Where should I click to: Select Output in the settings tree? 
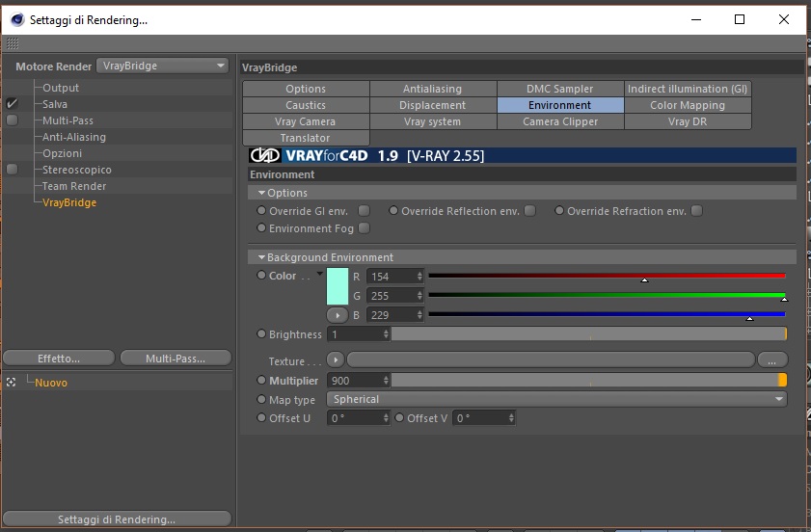point(61,88)
